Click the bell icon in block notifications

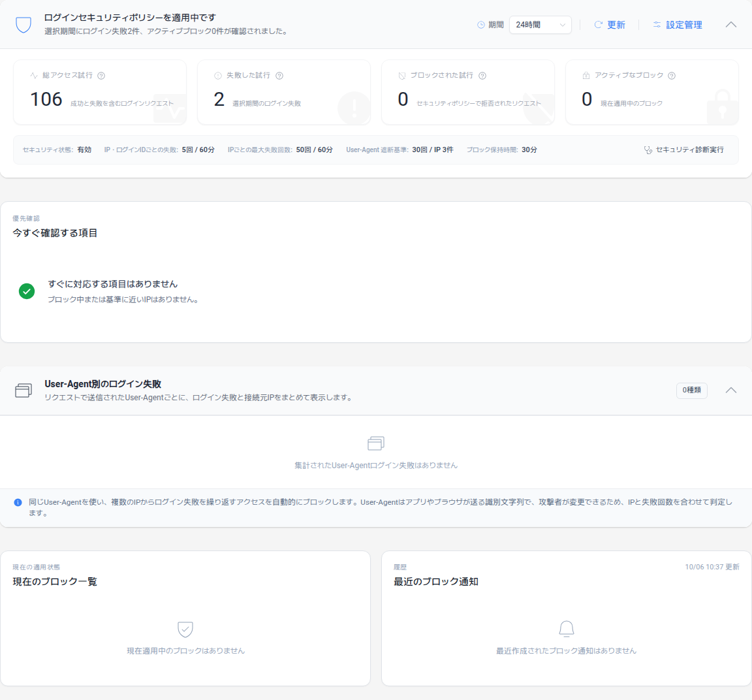[x=567, y=629]
